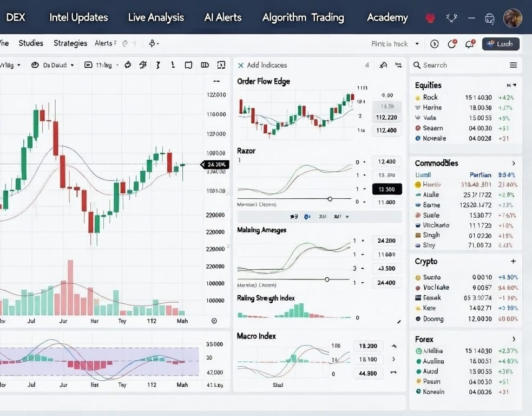Click the Moving Averages 24 200 value
Viewport: 532px width, 416px height.
pos(386,240)
